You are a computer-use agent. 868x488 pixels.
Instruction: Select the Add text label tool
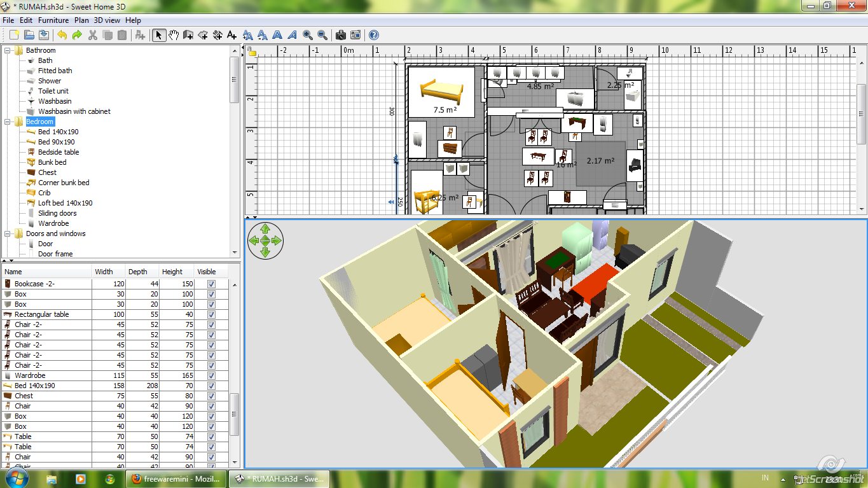pyautogui.click(x=232, y=35)
